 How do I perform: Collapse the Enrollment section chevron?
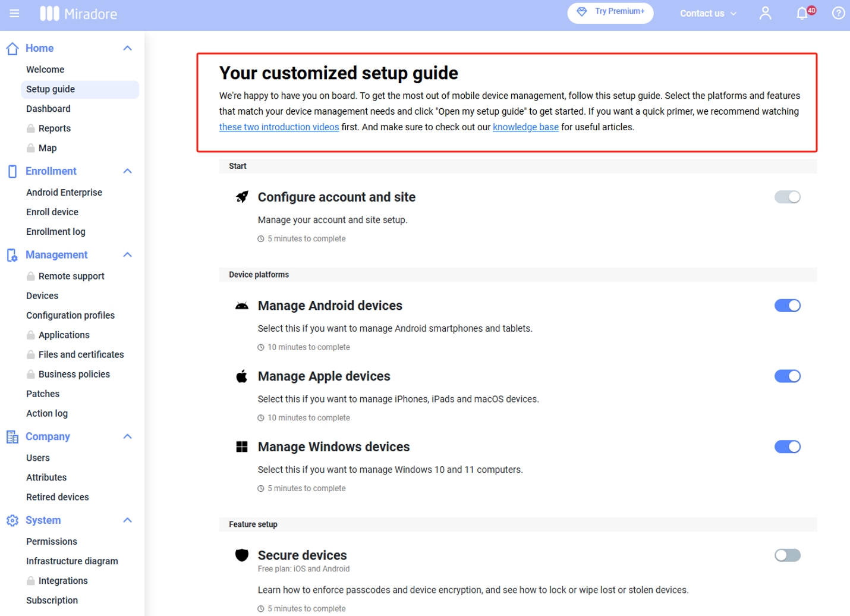tap(127, 171)
